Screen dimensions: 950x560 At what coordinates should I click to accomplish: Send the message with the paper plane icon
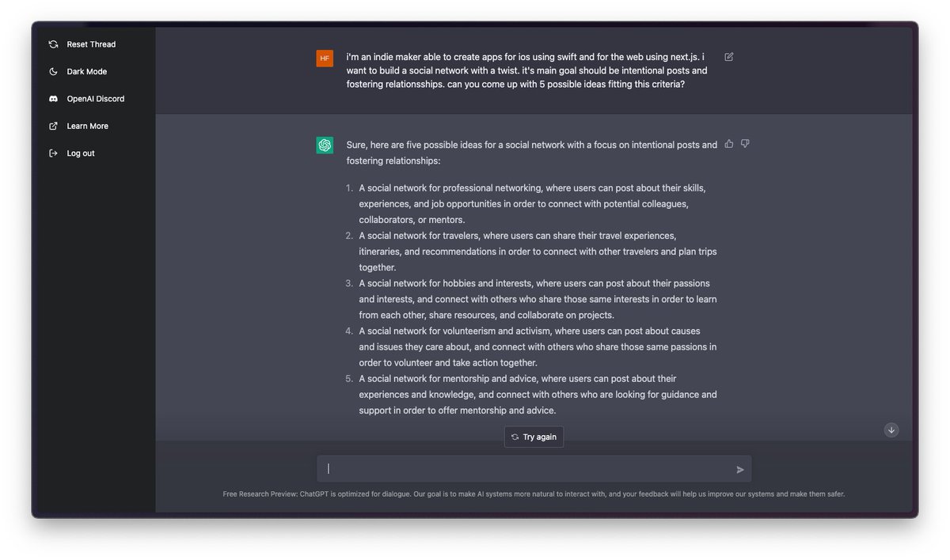click(740, 470)
